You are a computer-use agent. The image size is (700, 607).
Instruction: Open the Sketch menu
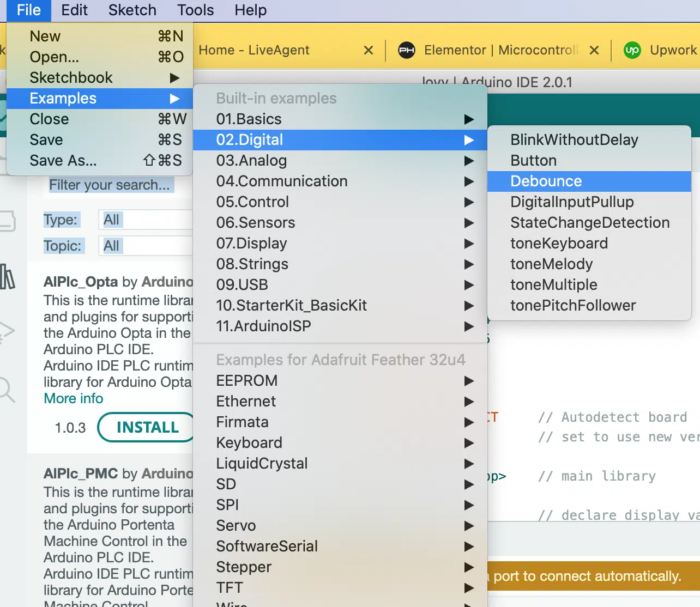pyautogui.click(x=132, y=10)
